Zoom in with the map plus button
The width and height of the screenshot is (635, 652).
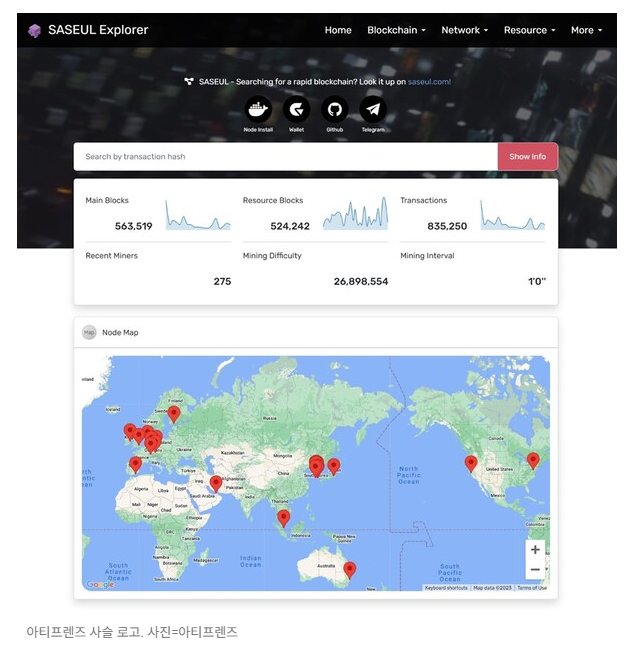(535, 550)
